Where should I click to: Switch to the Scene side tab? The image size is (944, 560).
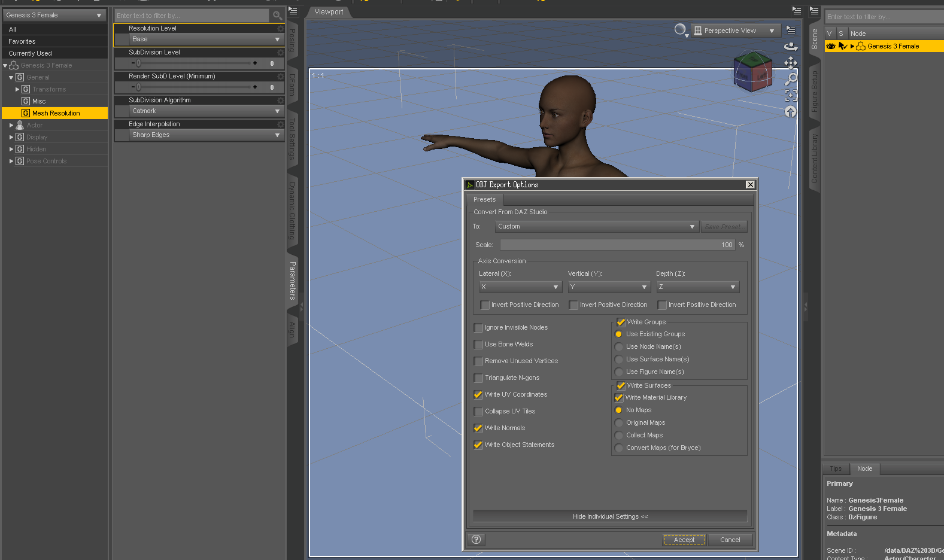point(814,39)
